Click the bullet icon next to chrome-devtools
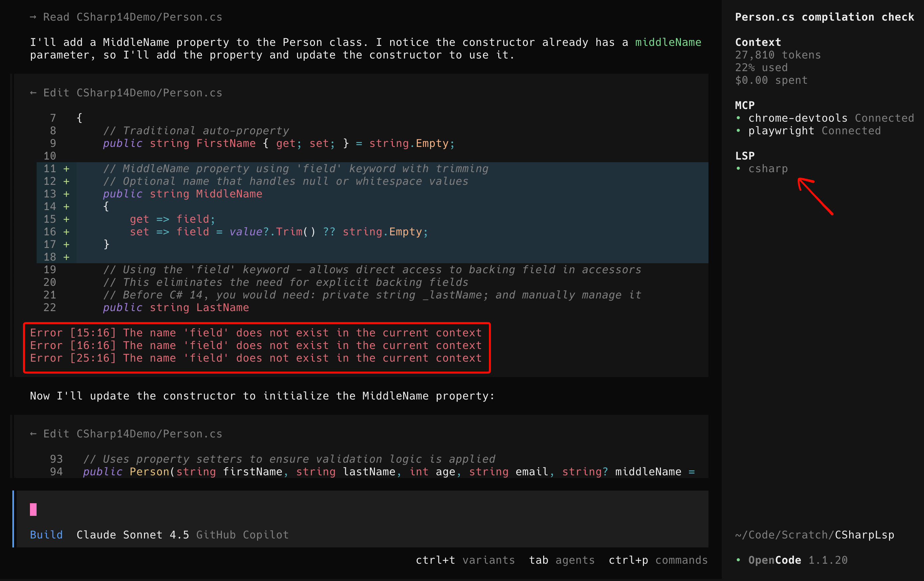This screenshot has height=581, width=924. pos(739,118)
